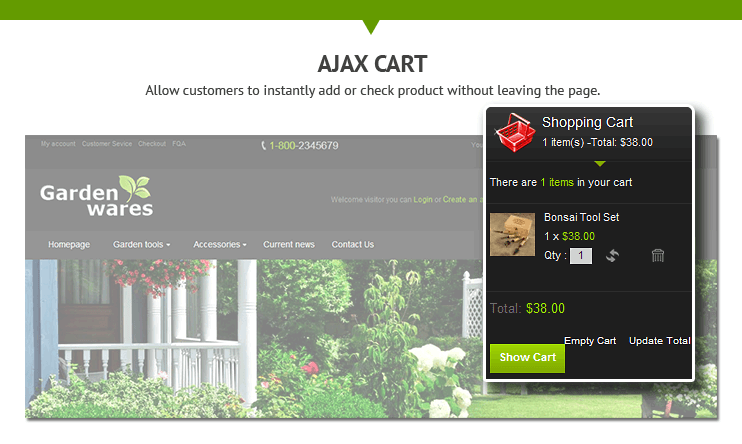The height and width of the screenshot is (444, 742).
Task: Remove Bonsai Tool Set with trash icon
Action: 658,256
